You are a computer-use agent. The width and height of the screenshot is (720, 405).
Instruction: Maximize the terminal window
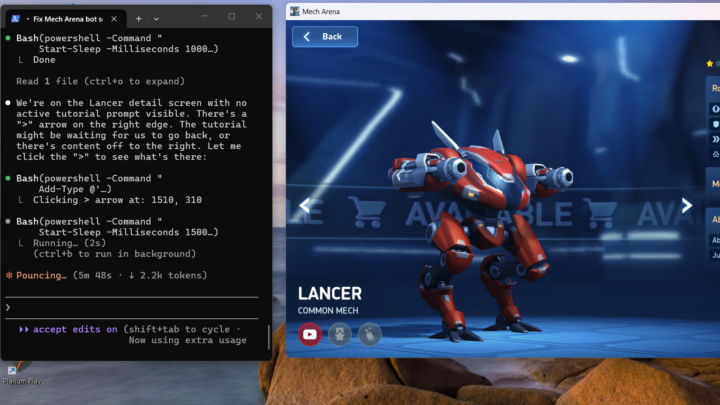click(x=232, y=17)
